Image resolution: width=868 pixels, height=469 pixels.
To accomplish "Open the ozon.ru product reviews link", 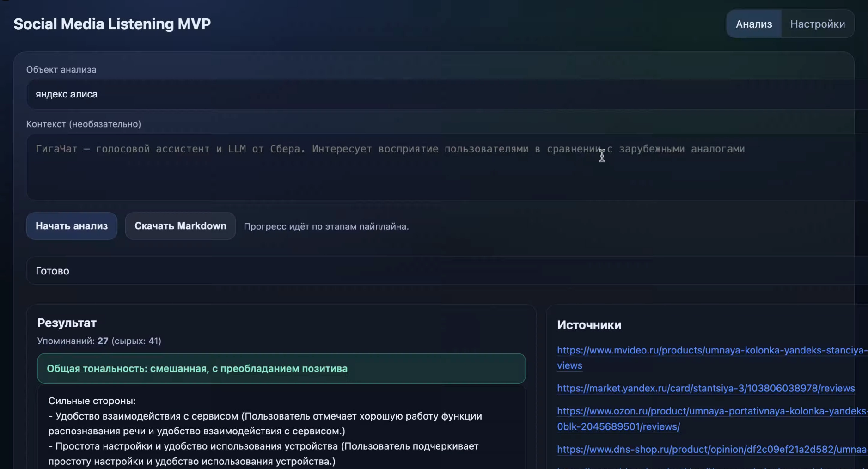I will pos(712,419).
